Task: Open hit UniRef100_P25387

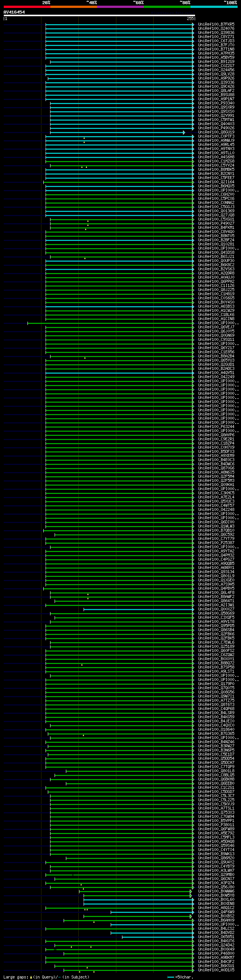Action: 216,543
